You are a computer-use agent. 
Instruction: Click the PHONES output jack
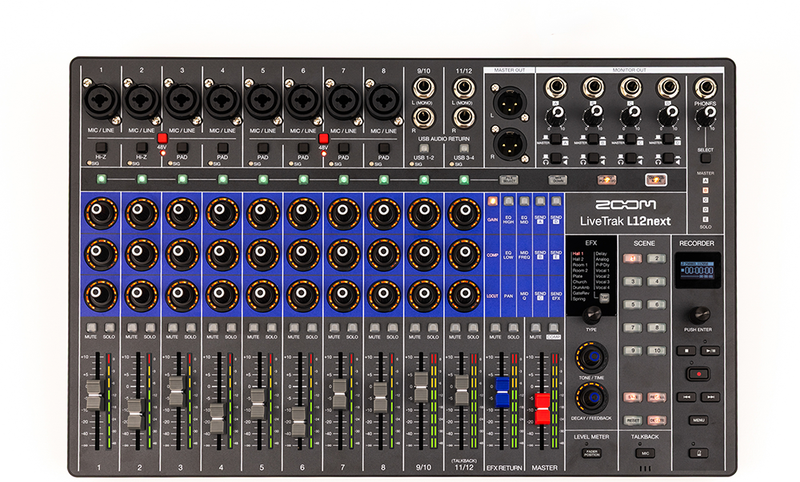click(x=706, y=88)
